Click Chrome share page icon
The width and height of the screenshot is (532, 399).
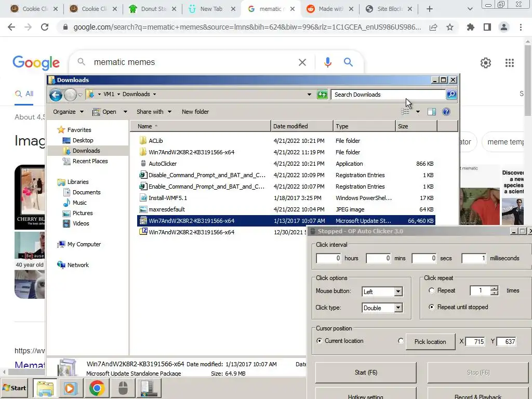click(x=433, y=27)
